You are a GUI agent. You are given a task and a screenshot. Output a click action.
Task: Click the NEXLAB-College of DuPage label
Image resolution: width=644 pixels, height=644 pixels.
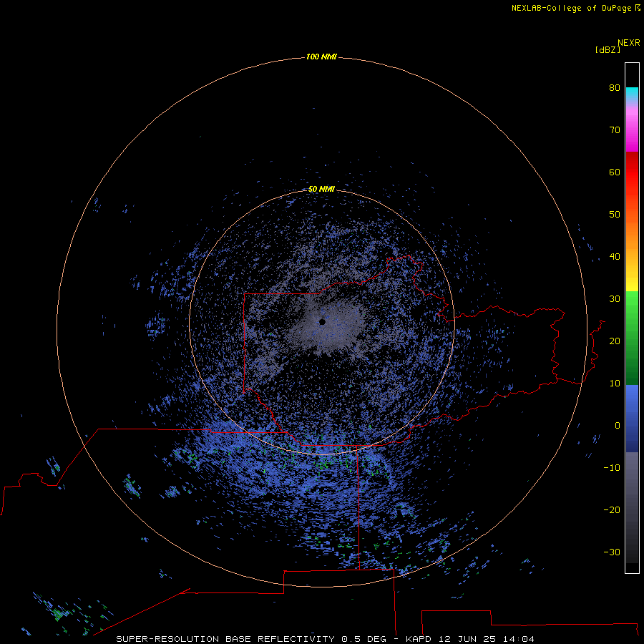572,8
